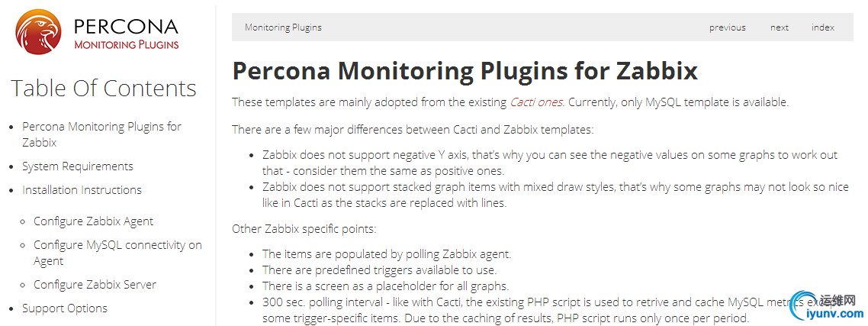Click 'Monitoring Plugins' breadcrumb link
The image size is (868, 326).
[x=283, y=27]
